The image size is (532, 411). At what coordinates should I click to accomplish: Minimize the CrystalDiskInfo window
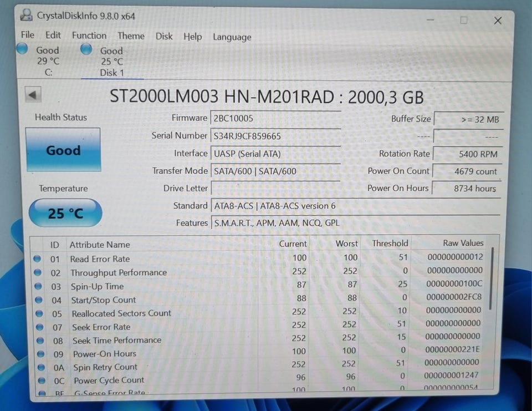pos(431,20)
